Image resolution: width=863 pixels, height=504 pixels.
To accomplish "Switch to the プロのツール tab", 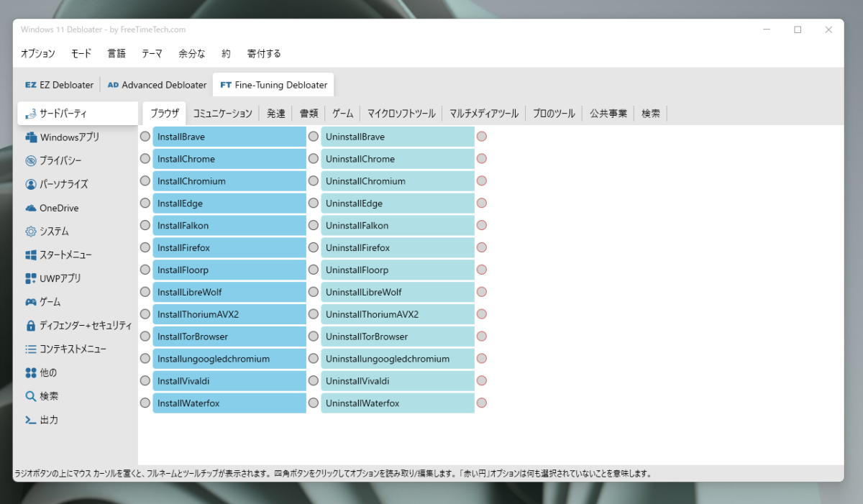I will tap(554, 114).
